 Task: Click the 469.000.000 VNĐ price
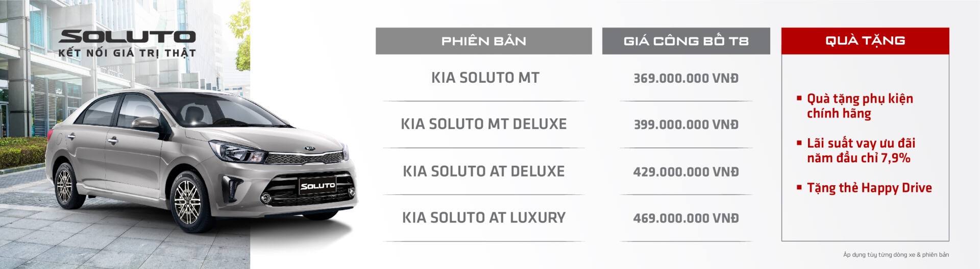[x=685, y=218]
